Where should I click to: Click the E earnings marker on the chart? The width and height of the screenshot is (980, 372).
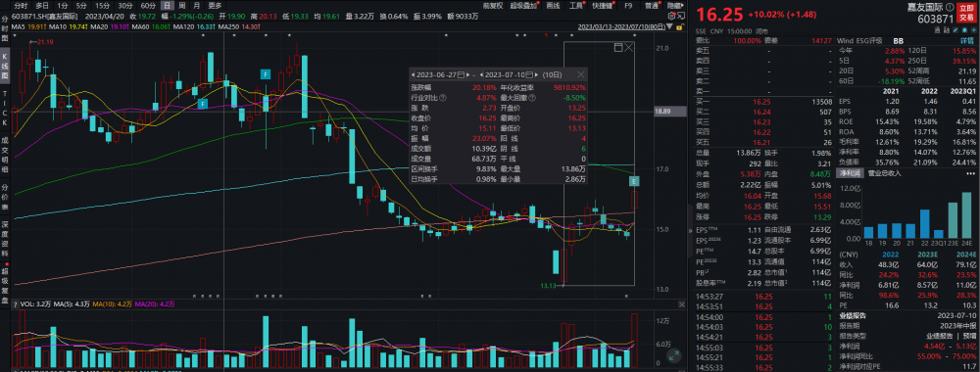coord(634,182)
